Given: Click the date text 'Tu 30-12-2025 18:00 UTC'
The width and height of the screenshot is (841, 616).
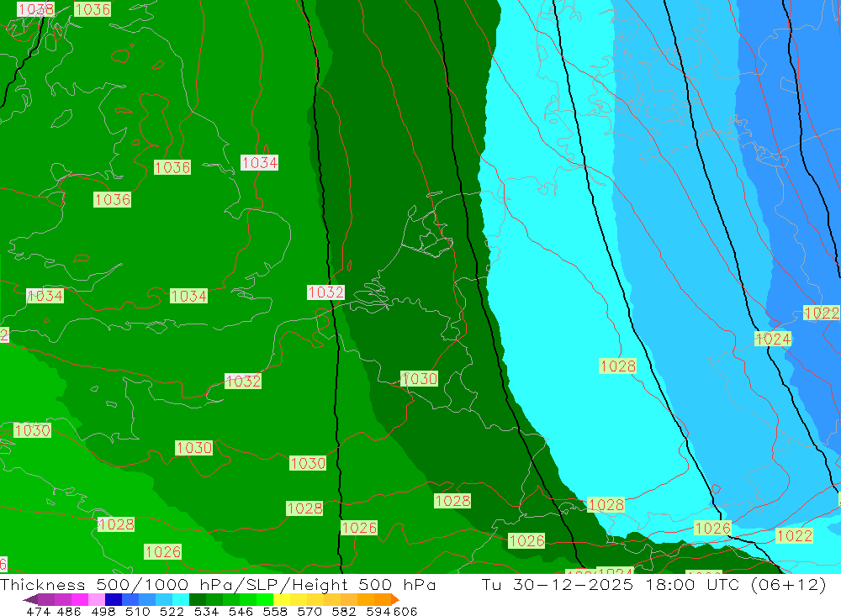Looking at the screenshot, I should coord(611,584).
